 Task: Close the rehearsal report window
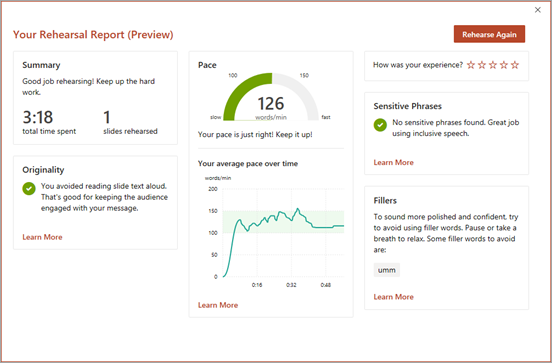point(538,10)
